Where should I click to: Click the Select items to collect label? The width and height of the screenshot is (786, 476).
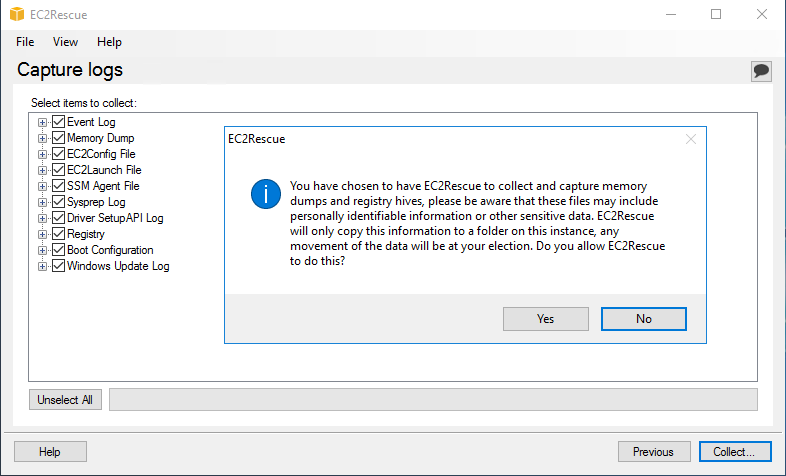(x=84, y=103)
